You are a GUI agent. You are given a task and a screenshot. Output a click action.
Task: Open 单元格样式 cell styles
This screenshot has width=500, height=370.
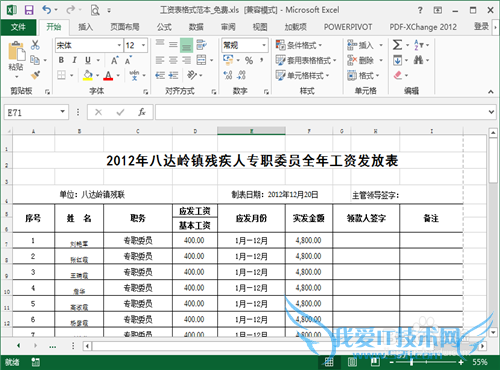[x=302, y=75]
